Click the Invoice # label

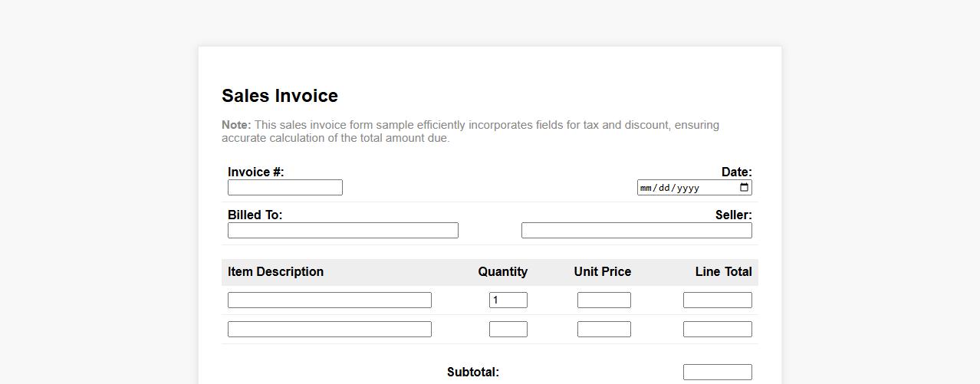coord(256,172)
